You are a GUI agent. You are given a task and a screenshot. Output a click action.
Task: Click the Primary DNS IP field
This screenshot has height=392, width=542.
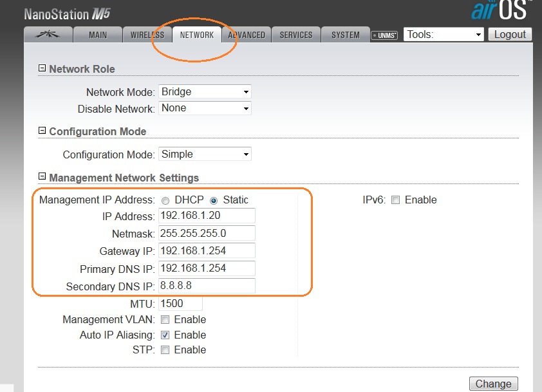tap(207, 268)
